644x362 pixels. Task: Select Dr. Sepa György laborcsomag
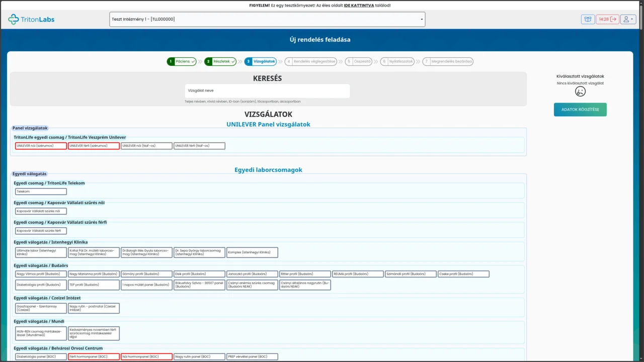199,252
